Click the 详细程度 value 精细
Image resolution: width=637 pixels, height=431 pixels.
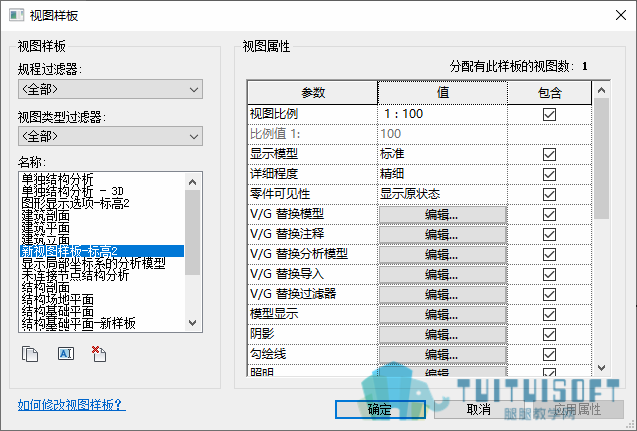(x=442, y=174)
